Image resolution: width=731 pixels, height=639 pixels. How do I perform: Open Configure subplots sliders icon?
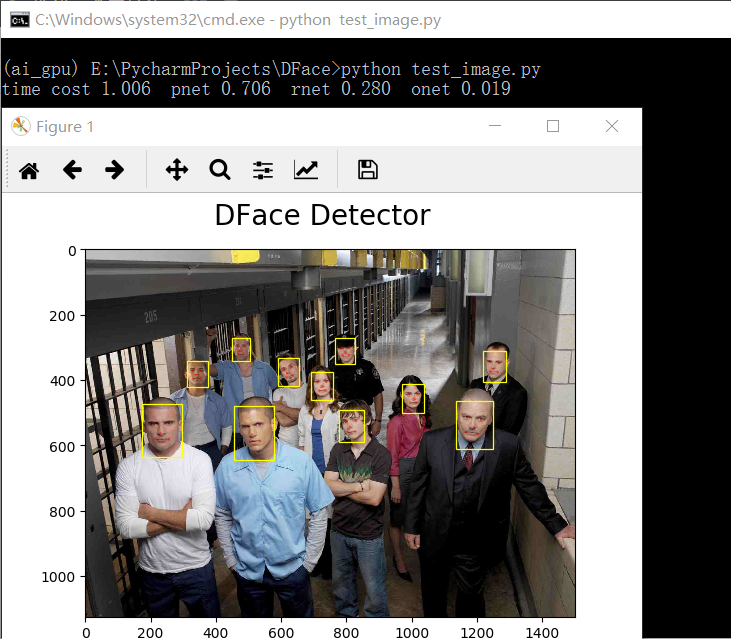pos(263,170)
